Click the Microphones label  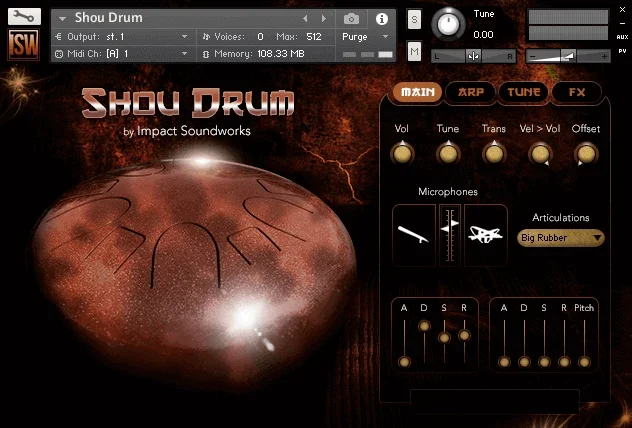(x=448, y=192)
